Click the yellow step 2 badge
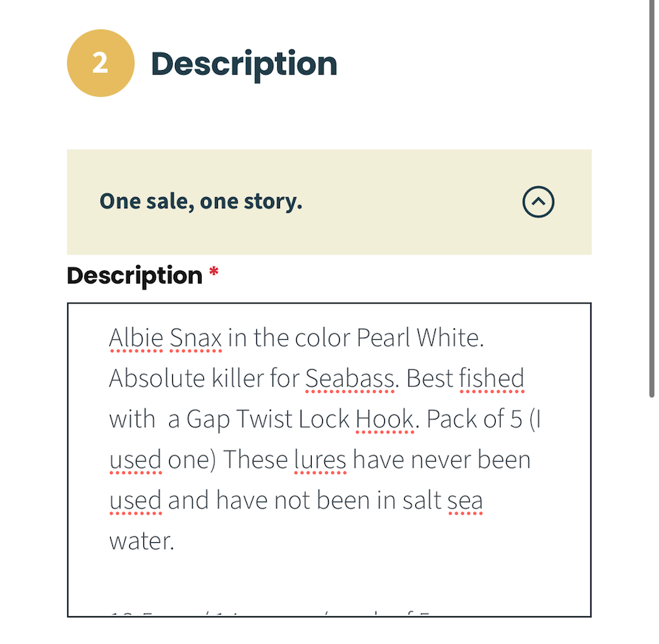This screenshot has height=644, width=659. coord(101,63)
